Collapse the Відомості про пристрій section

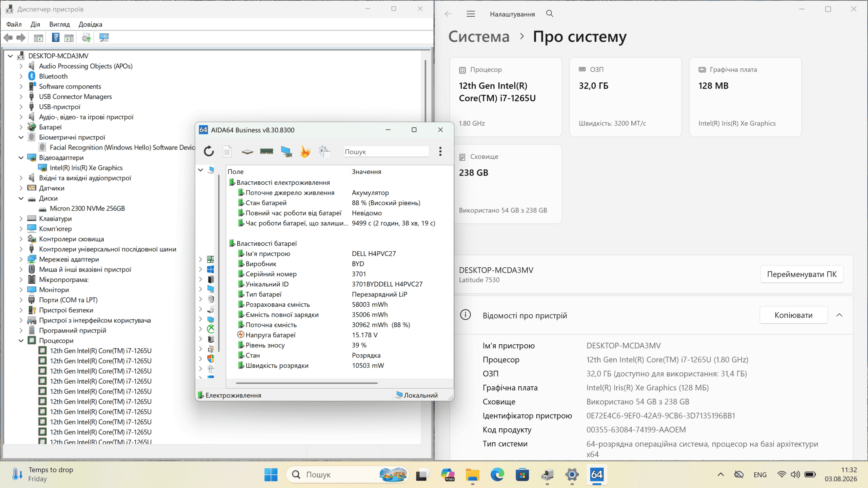[x=839, y=315]
